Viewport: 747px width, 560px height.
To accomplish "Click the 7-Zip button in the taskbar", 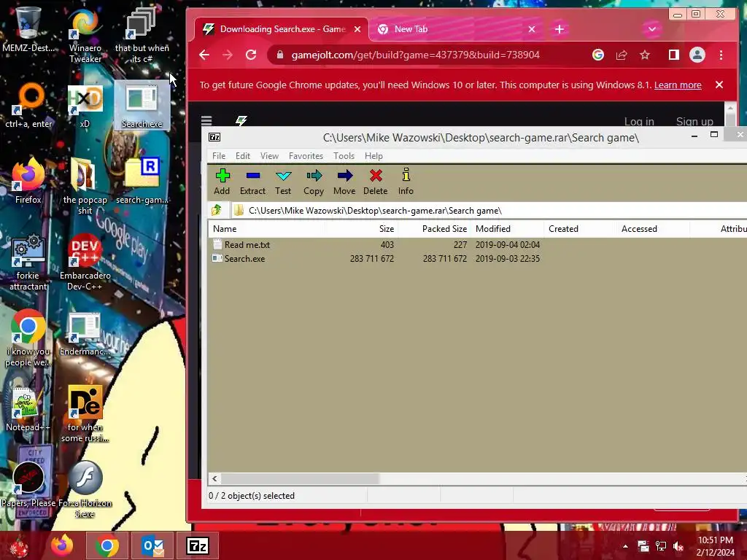I will [x=198, y=545].
